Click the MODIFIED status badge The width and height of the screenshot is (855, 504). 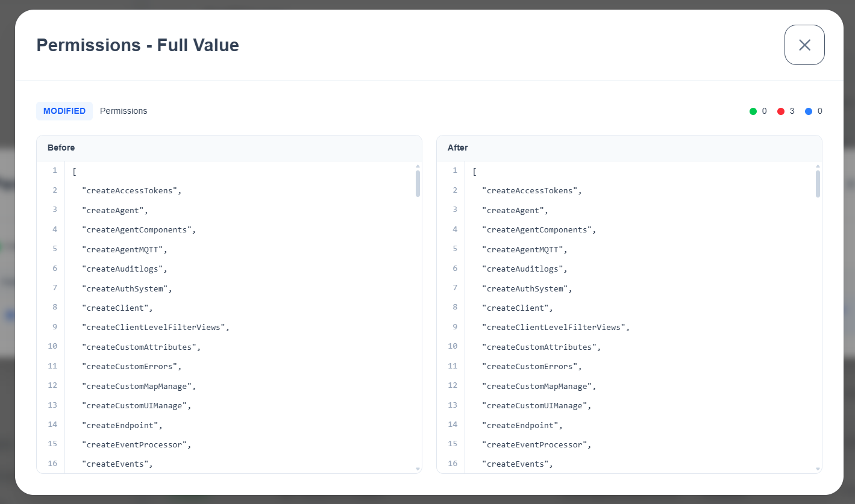64,111
